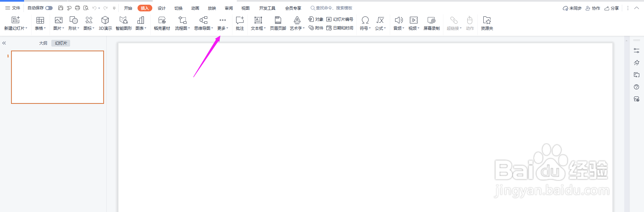Click the search commands field 查找命令

[331, 8]
